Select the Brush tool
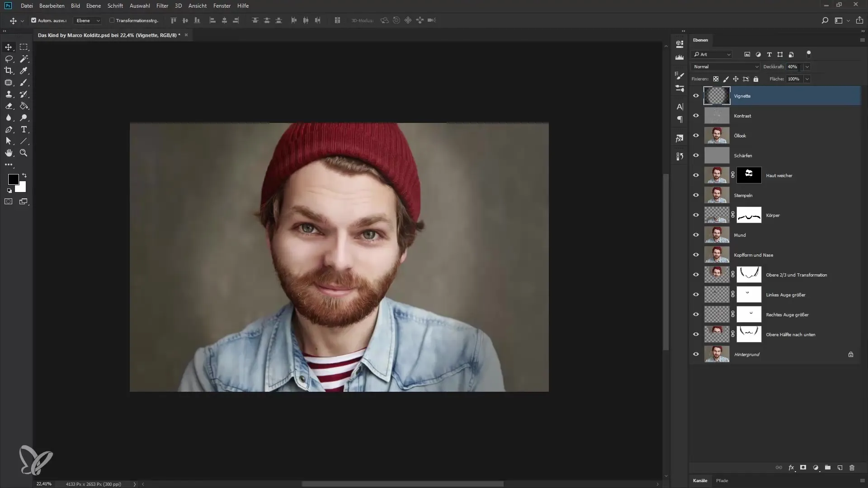 (24, 82)
